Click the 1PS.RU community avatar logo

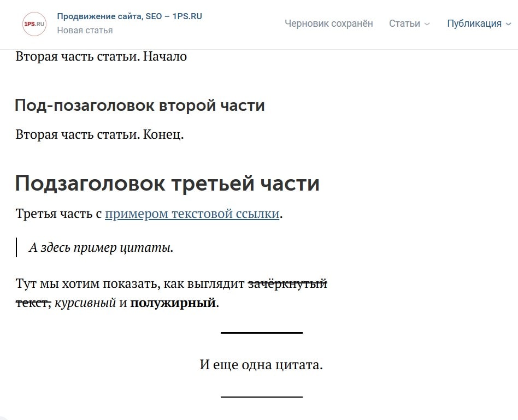pyautogui.click(x=34, y=24)
